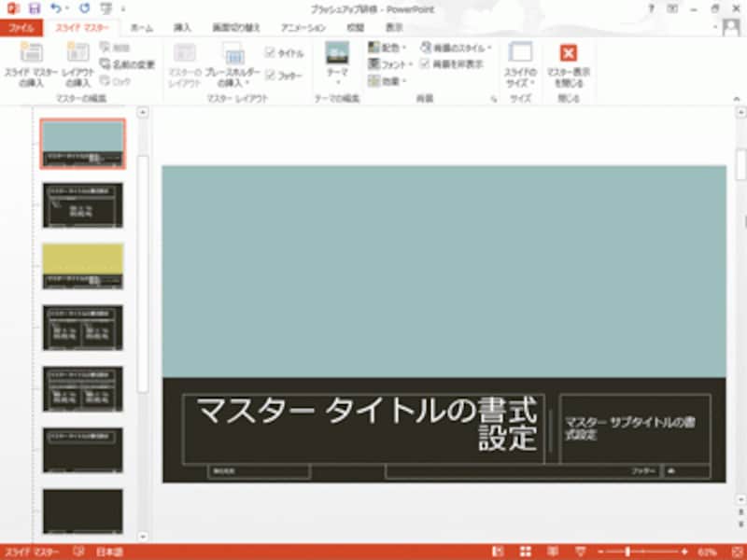Image resolution: width=747 pixels, height=560 pixels.
Task: Open the フォント fonts dropdown
Action: click(390, 64)
